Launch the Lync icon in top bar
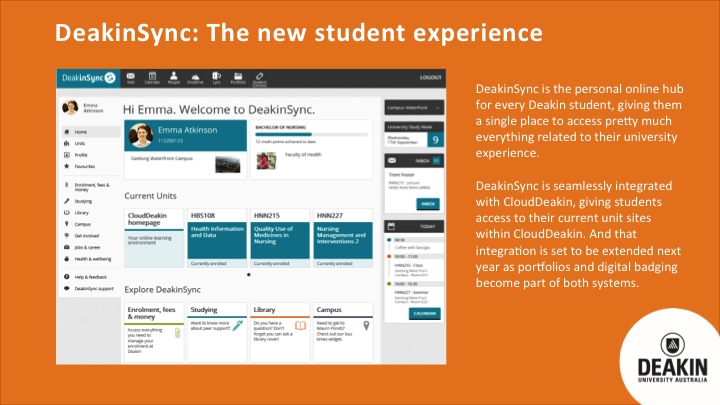Screen dimensions: 720x405 coord(216,76)
